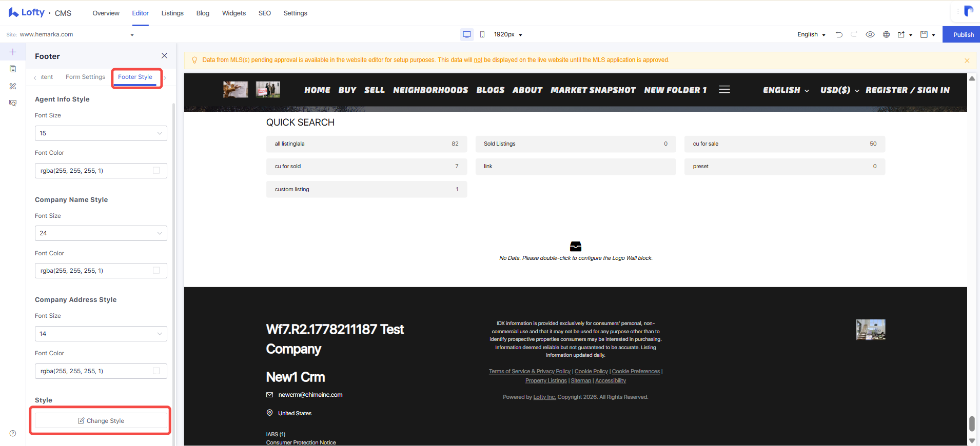Click the Lofty CMS logo
This screenshot has height=446, width=980.
(x=40, y=12)
